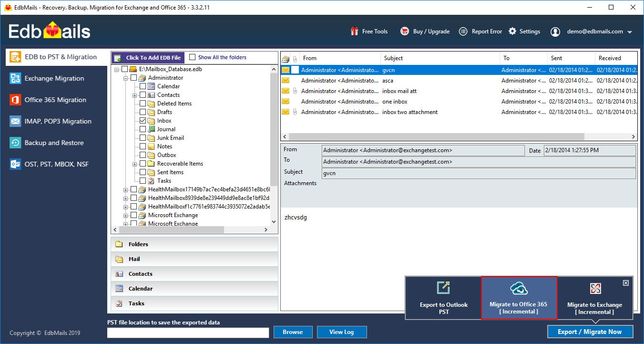The image size is (644, 344).
Task: Click the Office 365 Migration sidebar icon
Action: click(x=15, y=100)
